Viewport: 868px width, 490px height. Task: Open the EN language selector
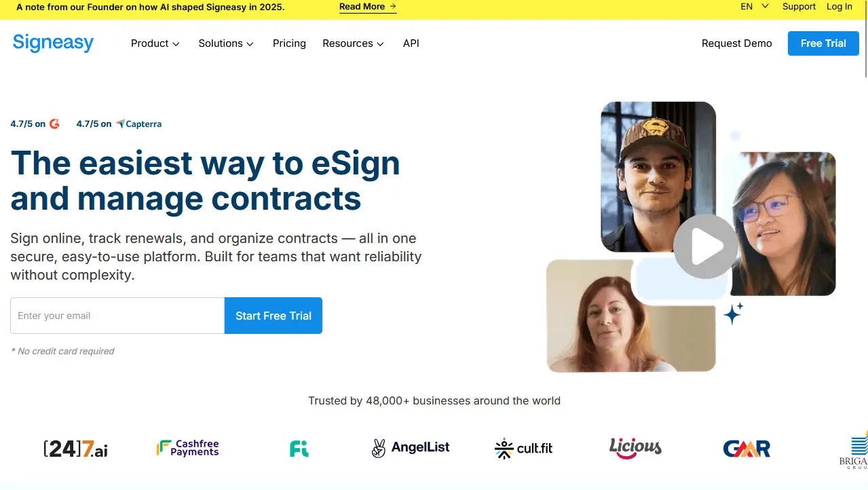tap(754, 6)
